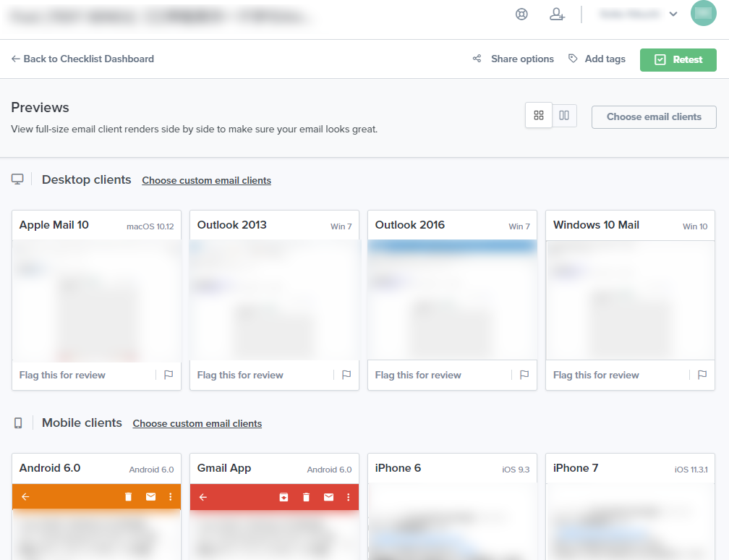
Task: Click the green Retest button
Action: [678, 59]
